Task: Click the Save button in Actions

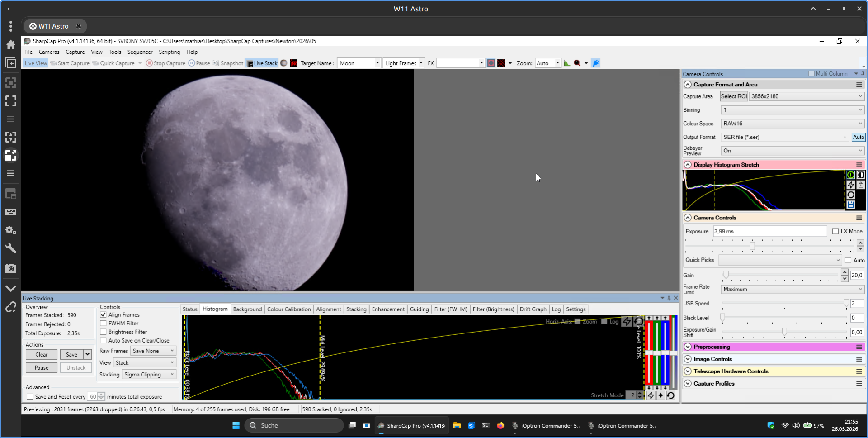Action: (71, 355)
